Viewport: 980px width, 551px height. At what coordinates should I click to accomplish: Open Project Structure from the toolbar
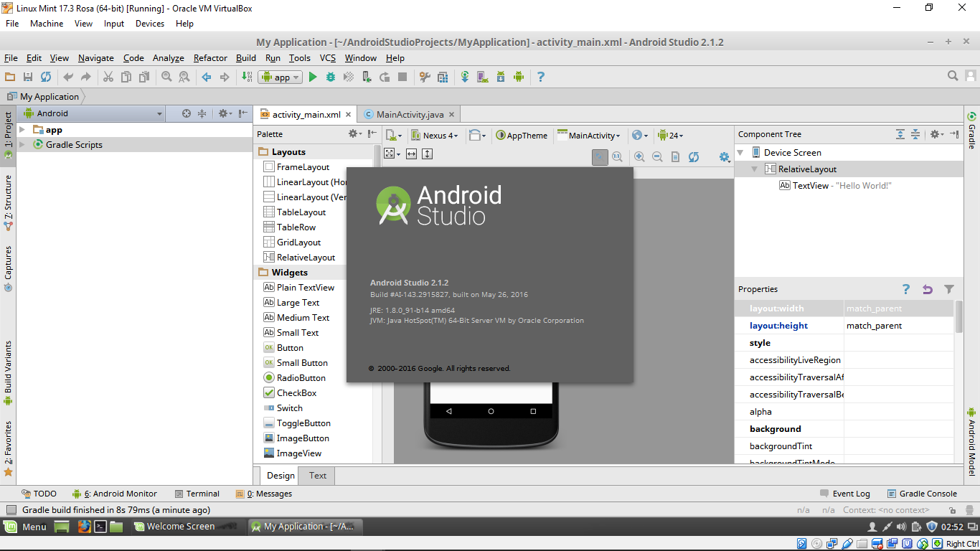[x=443, y=77]
